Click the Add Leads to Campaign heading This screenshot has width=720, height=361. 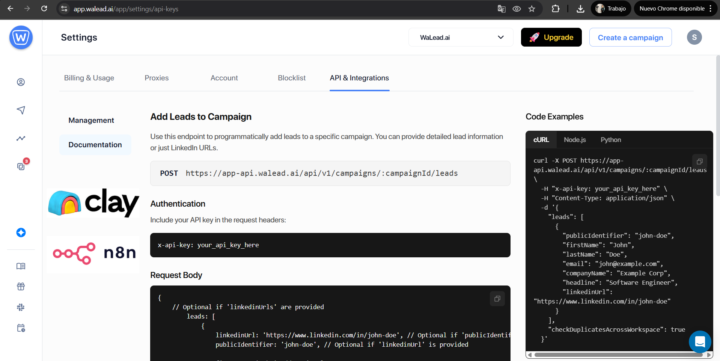pyautogui.click(x=201, y=117)
